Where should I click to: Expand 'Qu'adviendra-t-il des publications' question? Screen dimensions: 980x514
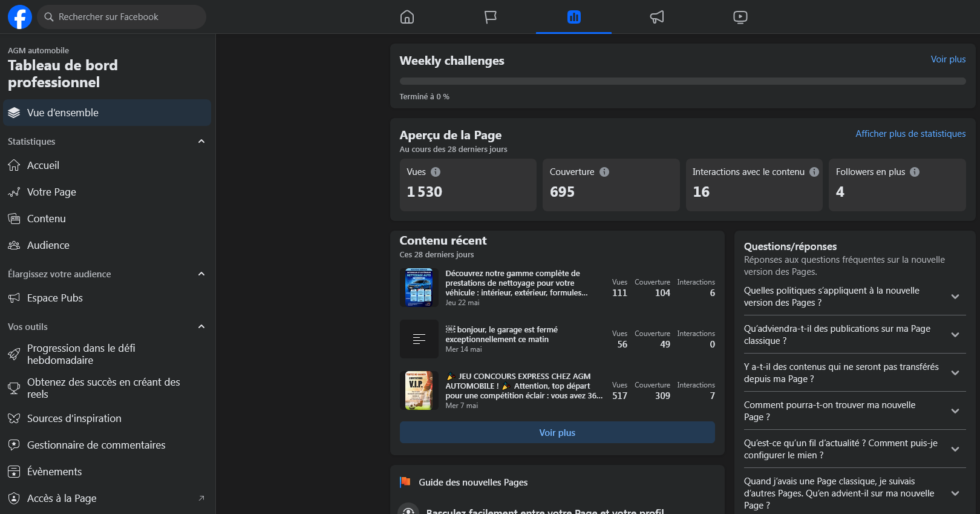point(955,335)
